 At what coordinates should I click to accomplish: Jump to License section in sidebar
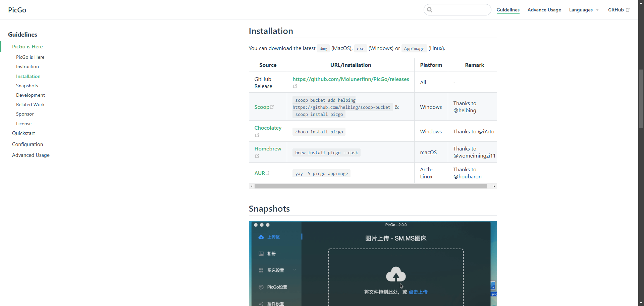[24, 124]
